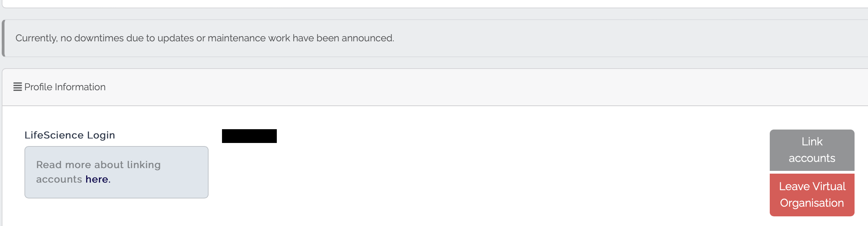This screenshot has height=226, width=868.
Task: Click empty area of Profile Information header bar
Action: point(448,87)
